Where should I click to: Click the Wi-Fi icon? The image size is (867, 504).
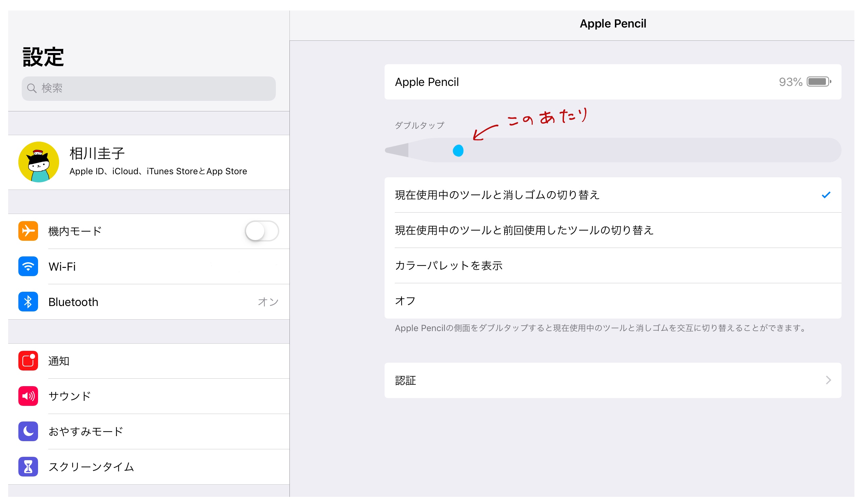click(x=28, y=266)
